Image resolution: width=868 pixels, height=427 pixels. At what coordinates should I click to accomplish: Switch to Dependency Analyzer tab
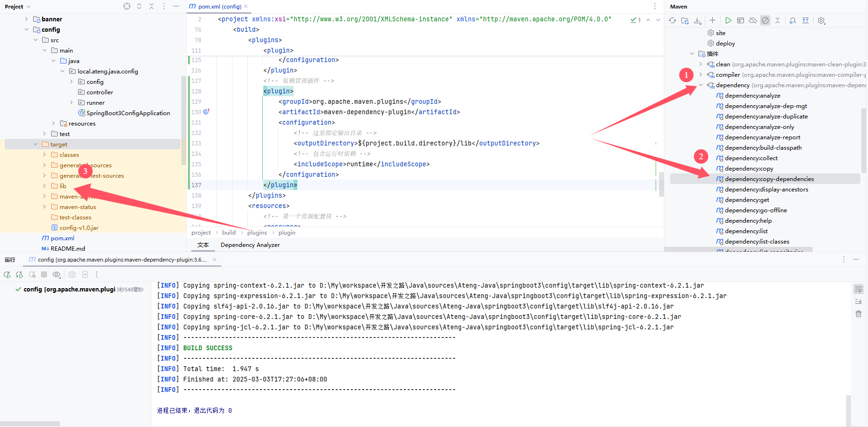tap(250, 245)
